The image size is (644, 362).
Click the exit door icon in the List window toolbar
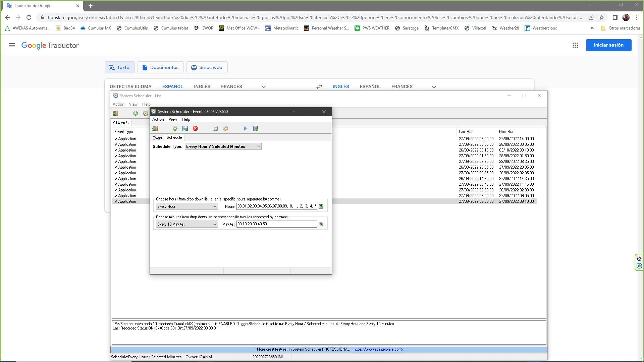pos(115,113)
